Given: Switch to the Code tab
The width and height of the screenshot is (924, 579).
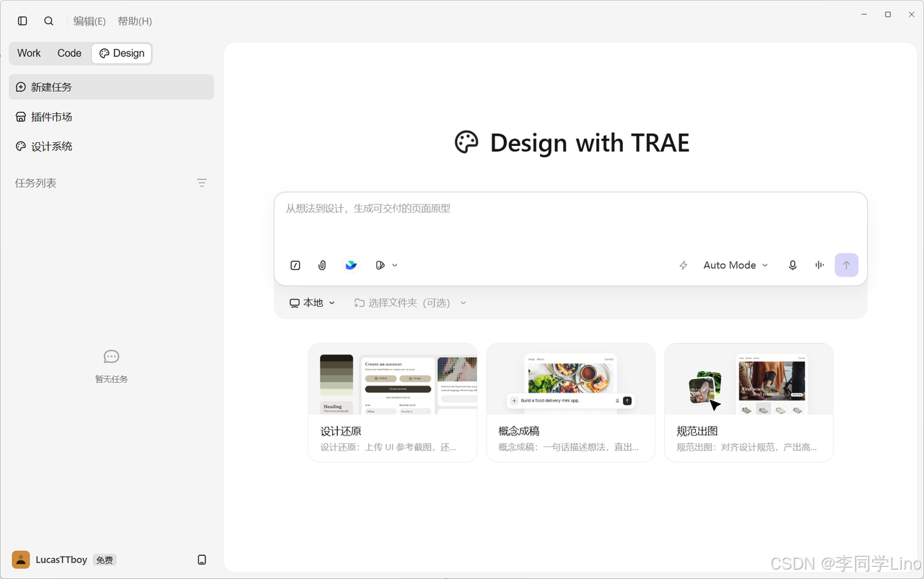Looking at the screenshot, I should (x=69, y=53).
